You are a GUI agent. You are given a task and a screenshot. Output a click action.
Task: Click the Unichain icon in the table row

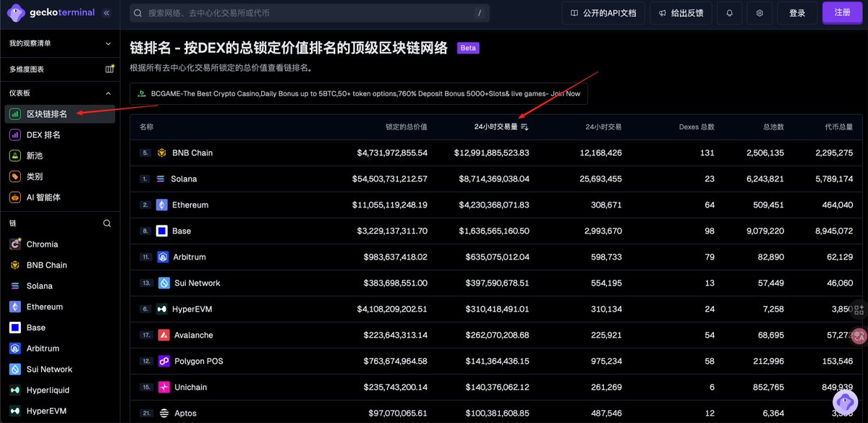click(x=164, y=387)
